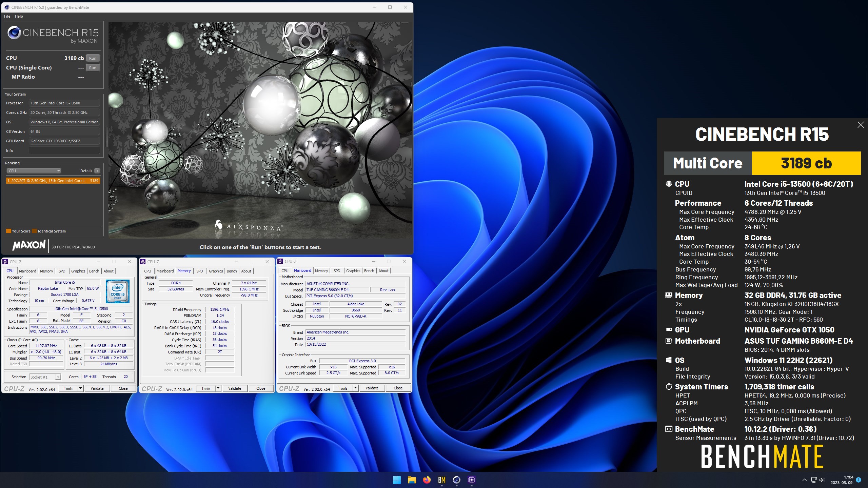Viewport: 868px width, 488px height.
Task: Click the OS Windows icon in BenchMate panel
Action: [669, 360]
